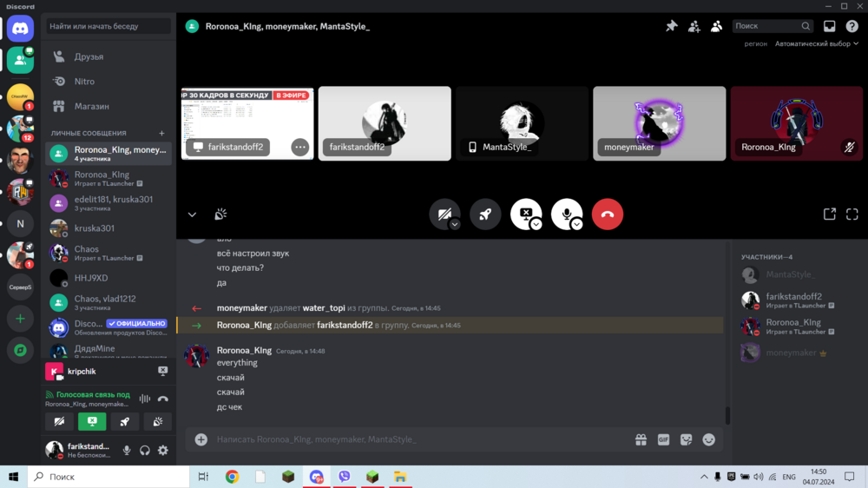
Task: Open Discord home direct messages icon
Action: click(21, 29)
